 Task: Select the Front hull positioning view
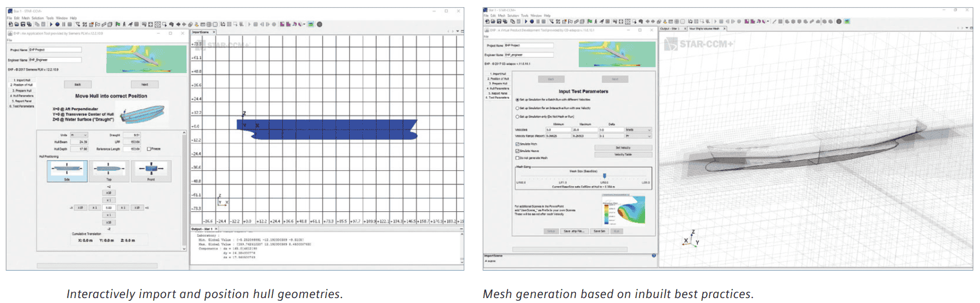click(151, 171)
